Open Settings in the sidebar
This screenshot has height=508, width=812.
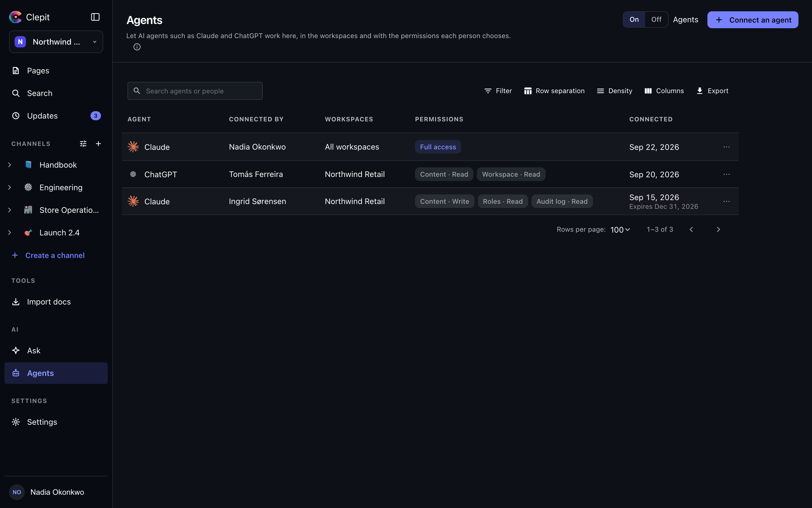tap(56, 422)
